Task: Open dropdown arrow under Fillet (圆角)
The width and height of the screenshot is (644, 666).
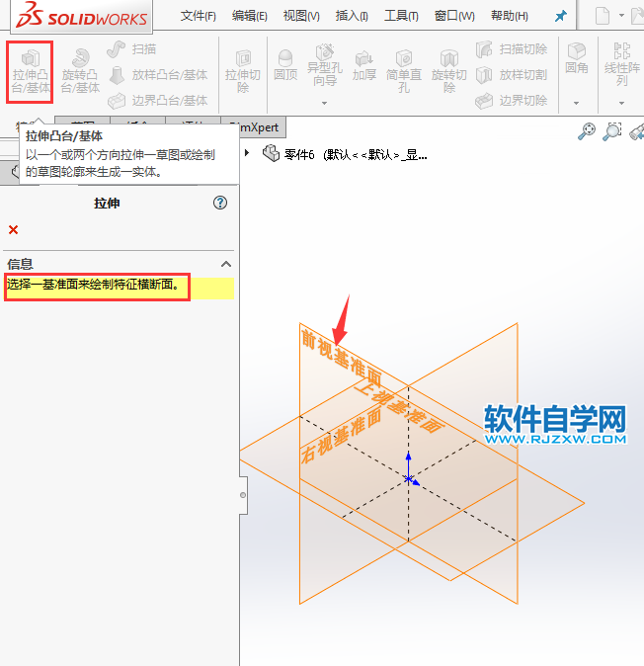Action: click(576, 103)
